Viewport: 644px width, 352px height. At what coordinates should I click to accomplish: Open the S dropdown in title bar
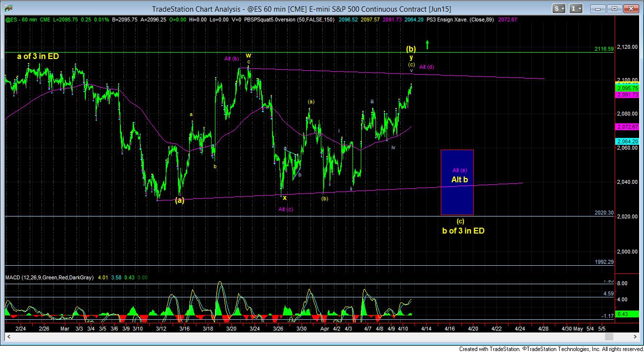click(x=559, y=8)
